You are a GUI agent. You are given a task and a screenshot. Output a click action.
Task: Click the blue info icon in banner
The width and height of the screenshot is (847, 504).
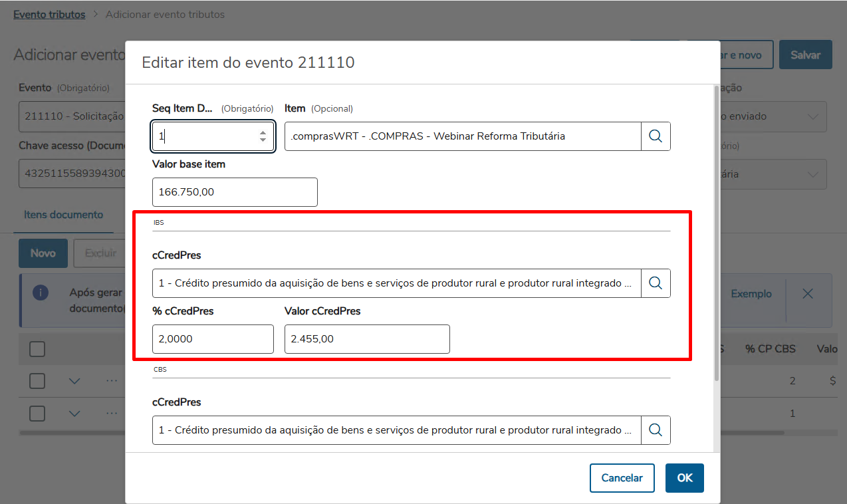[41, 293]
